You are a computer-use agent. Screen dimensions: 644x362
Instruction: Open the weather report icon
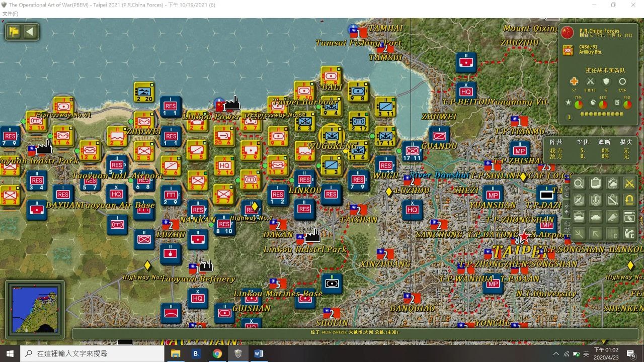[612, 184]
